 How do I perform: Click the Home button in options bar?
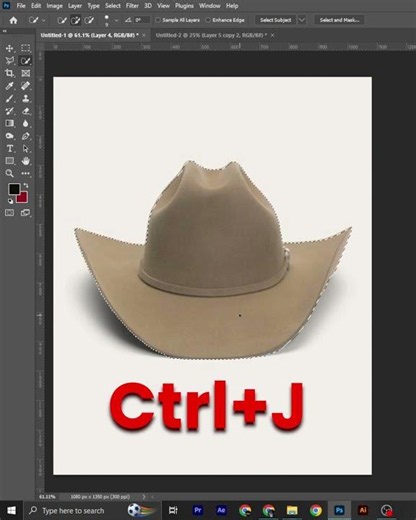tap(13, 20)
